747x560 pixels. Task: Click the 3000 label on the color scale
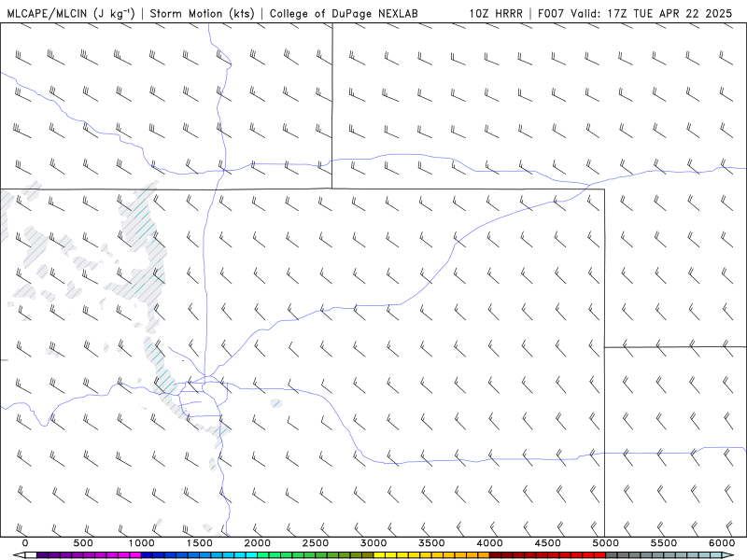[374, 543]
